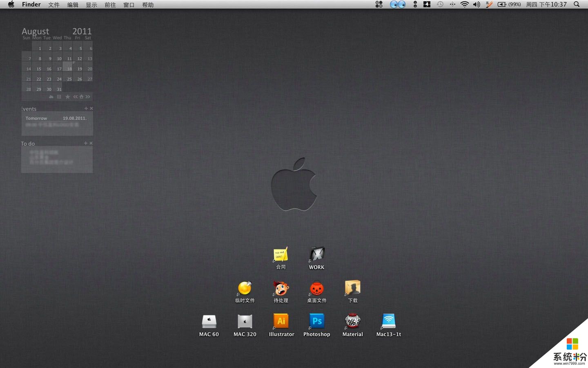Screen dimensions: 588x368
Task: Go to previous month in calendar widget
Action: click(x=76, y=97)
